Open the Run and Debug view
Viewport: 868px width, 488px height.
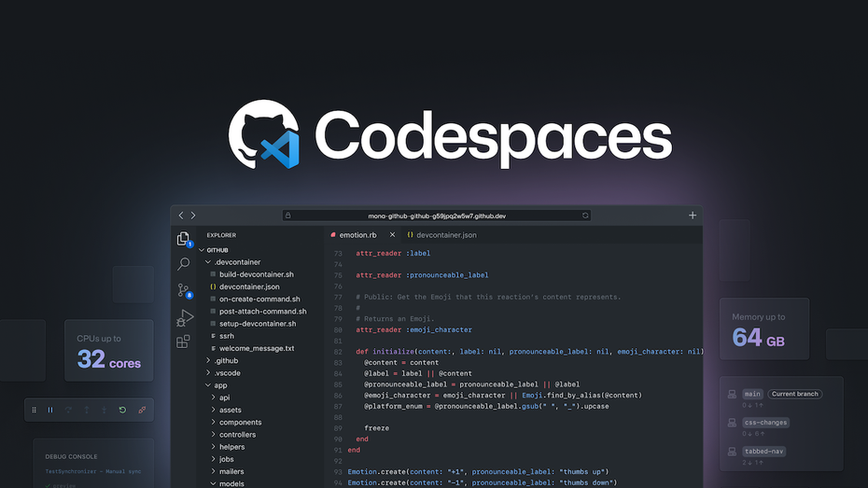click(x=184, y=317)
